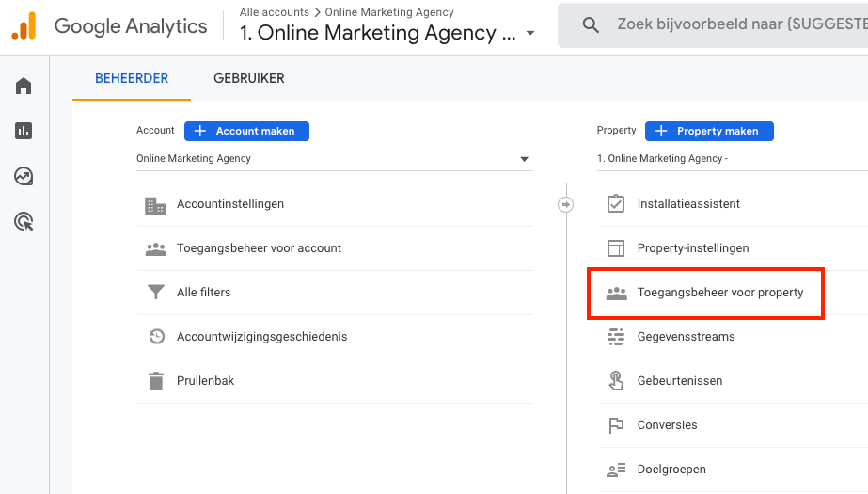868x494 pixels.
Task: Open the property selector dropdown in header
Action: [530, 33]
